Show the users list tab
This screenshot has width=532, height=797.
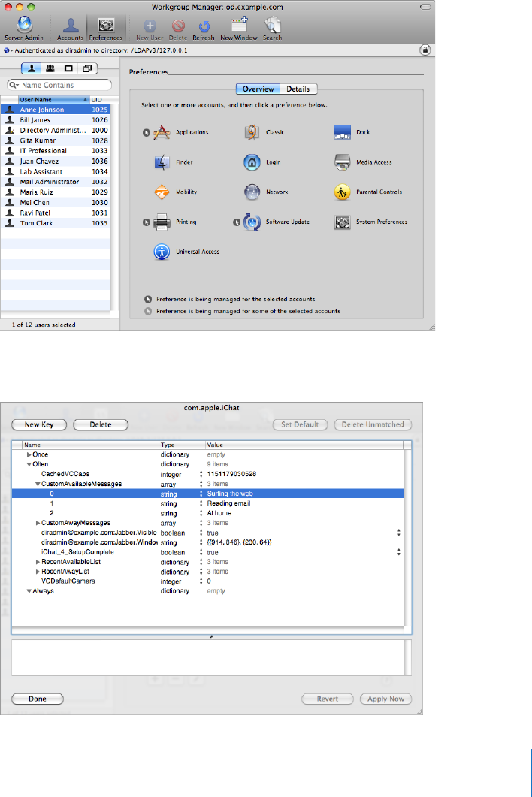[x=32, y=68]
